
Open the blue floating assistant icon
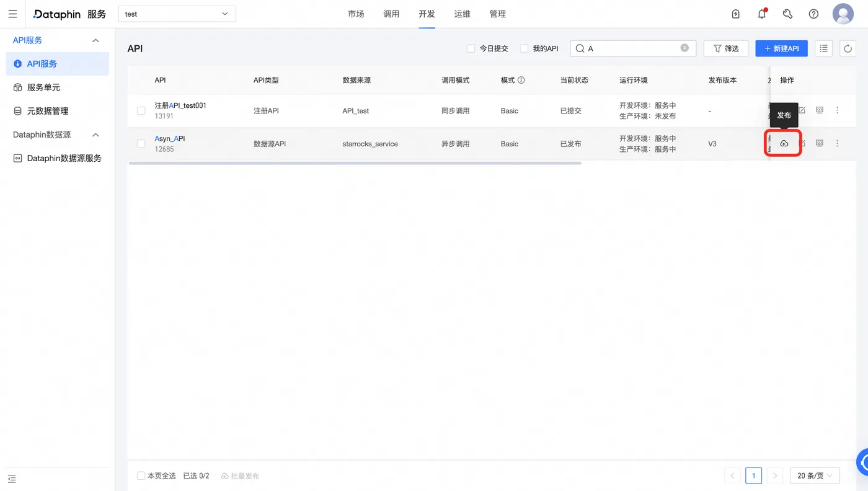tap(862, 462)
